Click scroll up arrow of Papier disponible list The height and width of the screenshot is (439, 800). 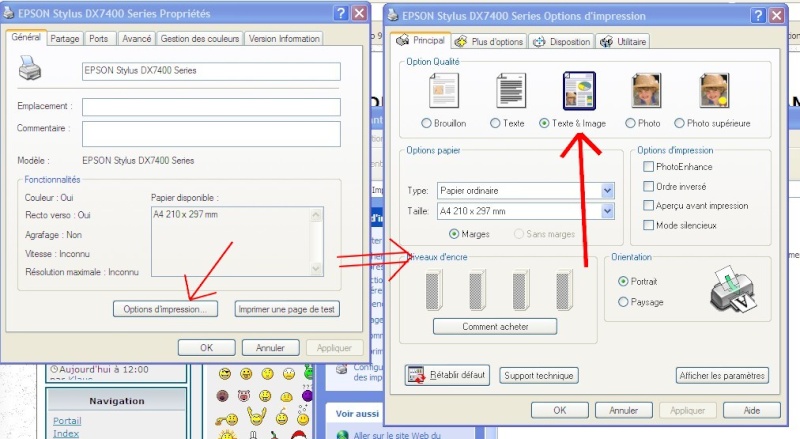316,215
